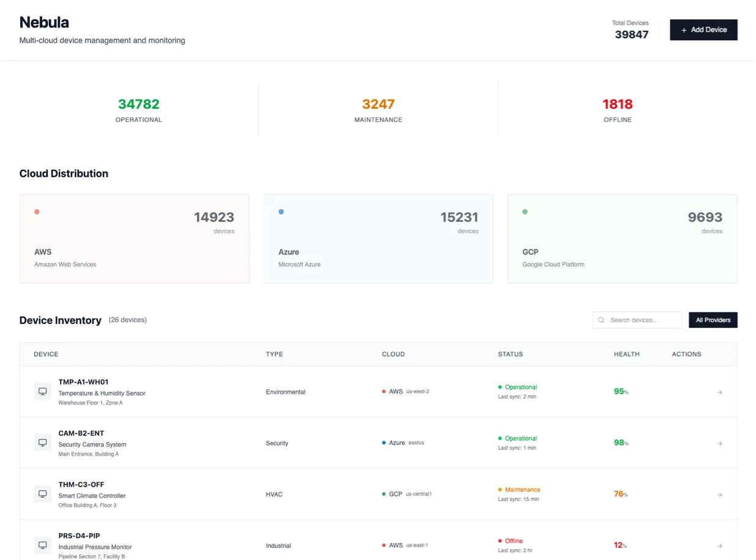Click the 15231 devices count
The image size is (756, 560).
pyautogui.click(x=459, y=218)
